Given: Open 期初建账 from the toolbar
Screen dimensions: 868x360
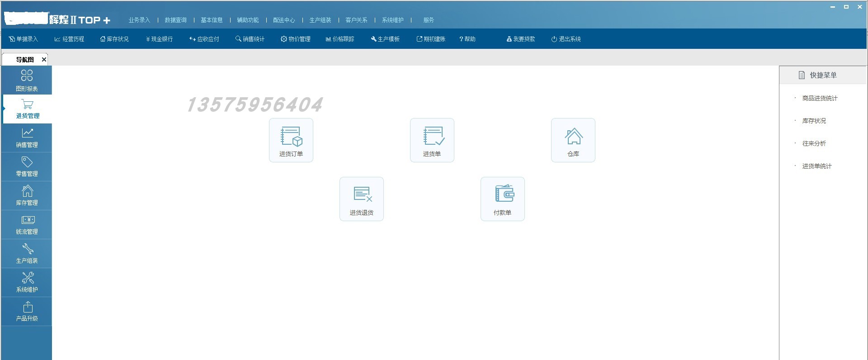Looking at the screenshot, I should click(431, 39).
